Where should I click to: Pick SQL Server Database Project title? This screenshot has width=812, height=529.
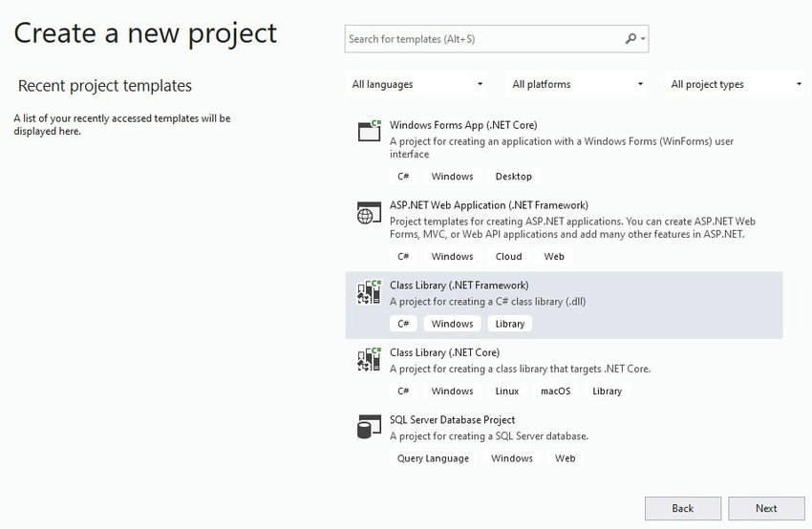(453, 419)
